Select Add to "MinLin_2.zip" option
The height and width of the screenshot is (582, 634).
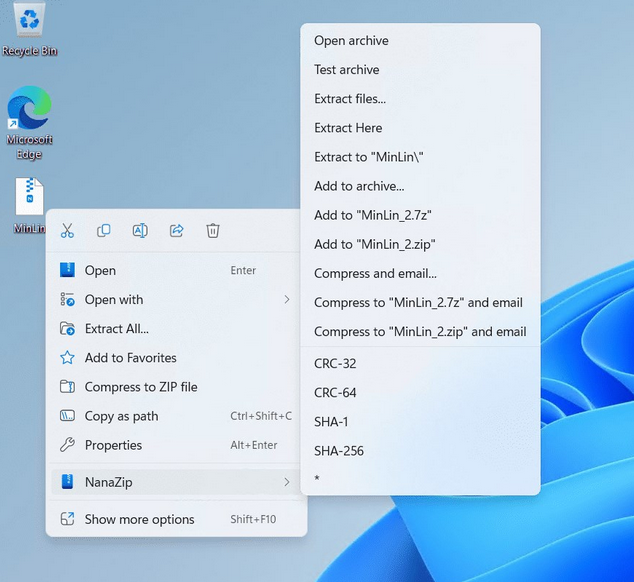pyautogui.click(x=421, y=244)
